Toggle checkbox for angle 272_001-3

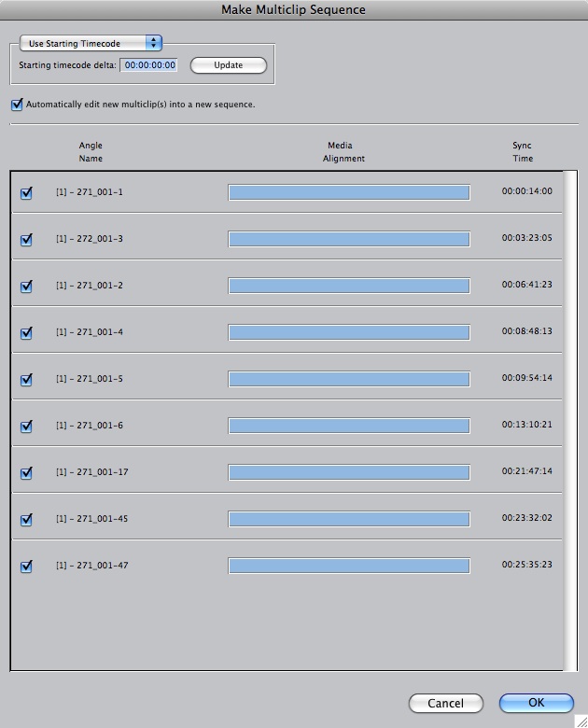(26, 240)
